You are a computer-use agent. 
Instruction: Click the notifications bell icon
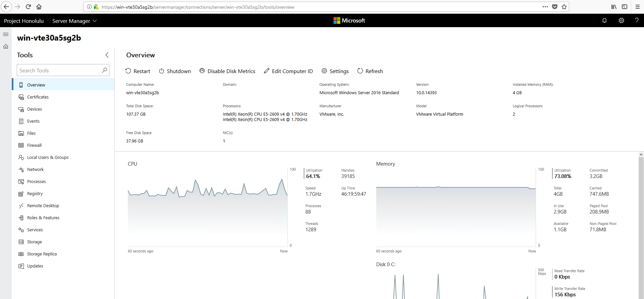pos(604,20)
